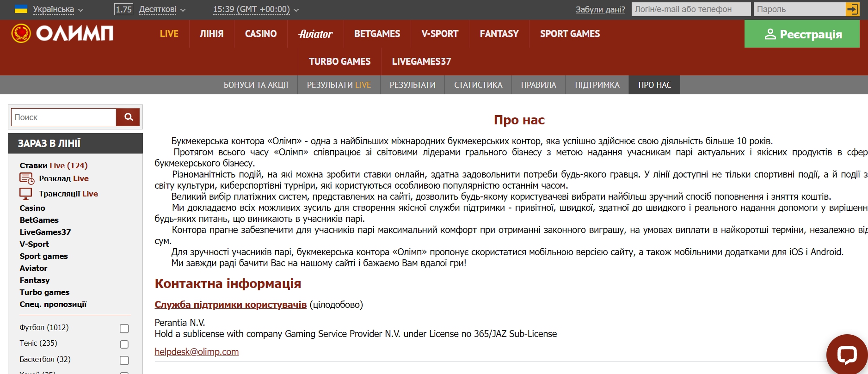Focus the Пароль password field

click(800, 9)
